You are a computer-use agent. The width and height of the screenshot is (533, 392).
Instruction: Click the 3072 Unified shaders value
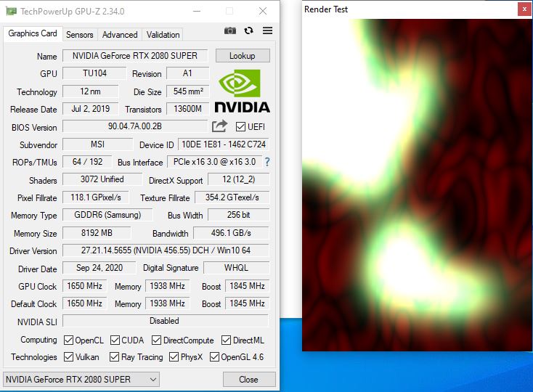tap(102, 179)
